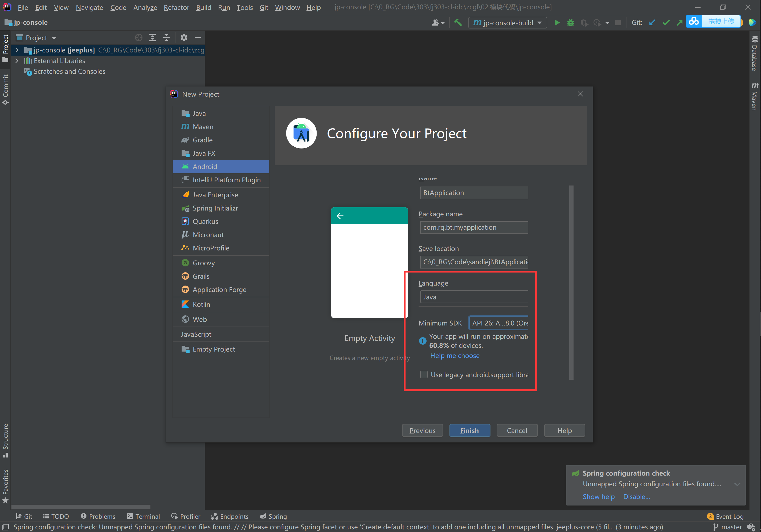Select Gradle project type
761x532 pixels.
(221, 140)
